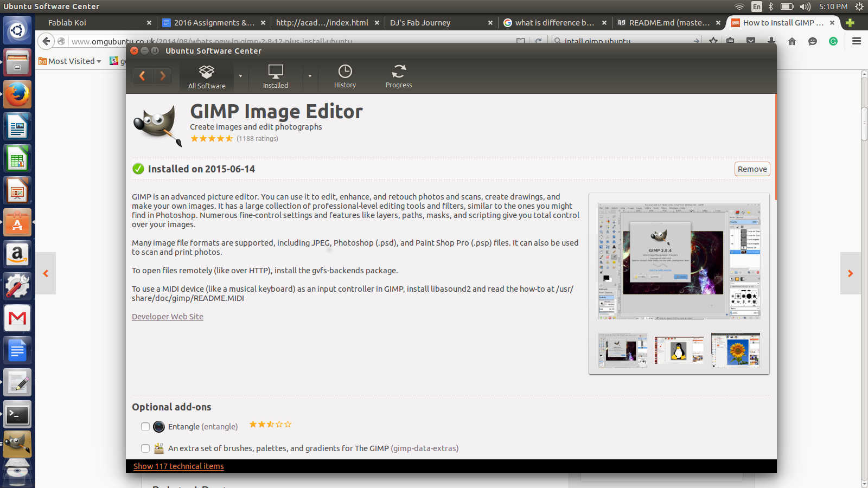Screen dimensions: 868x488
Task: Open LibreOffice Writer from the launcher
Action: click(17, 126)
